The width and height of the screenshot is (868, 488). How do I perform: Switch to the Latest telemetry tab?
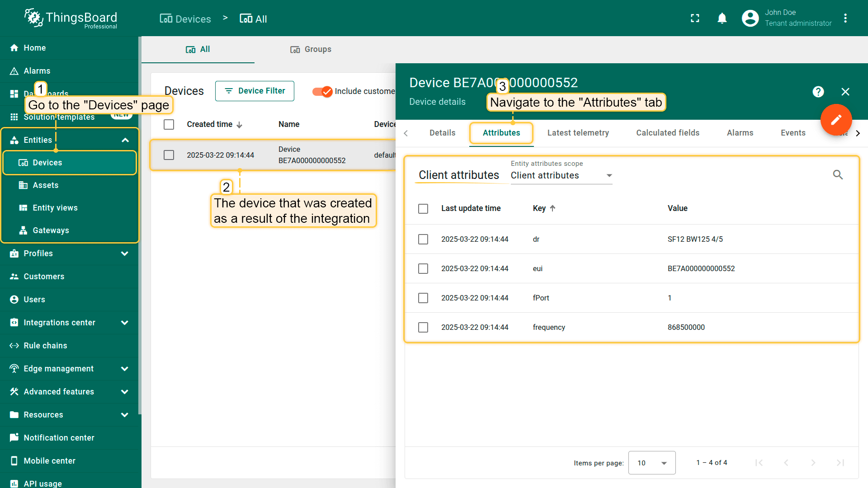point(578,133)
